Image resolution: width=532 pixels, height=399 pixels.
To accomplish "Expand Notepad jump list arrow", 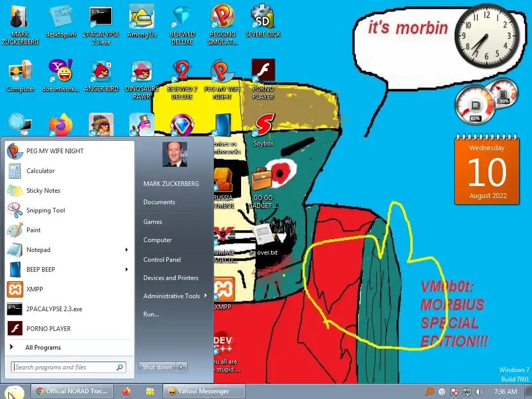I will point(127,250).
